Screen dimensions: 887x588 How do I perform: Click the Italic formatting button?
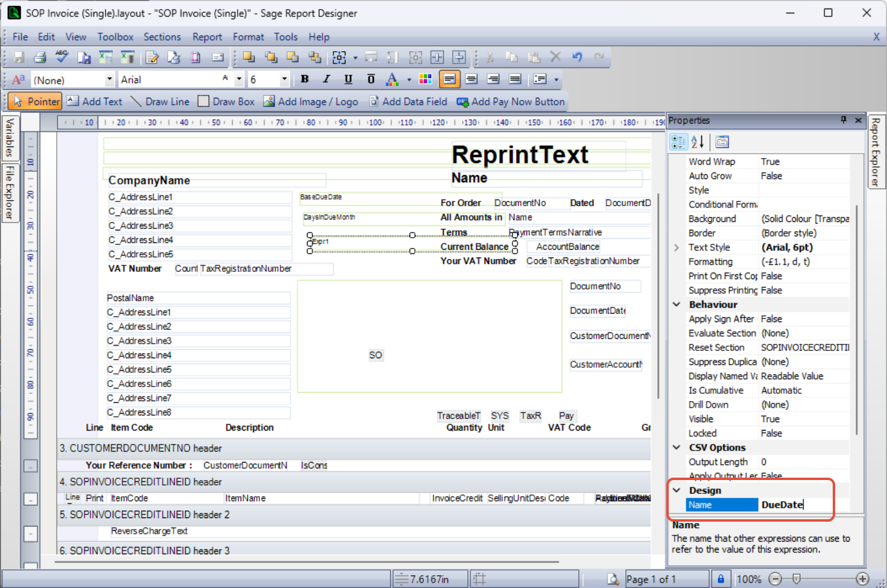[x=326, y=79]
